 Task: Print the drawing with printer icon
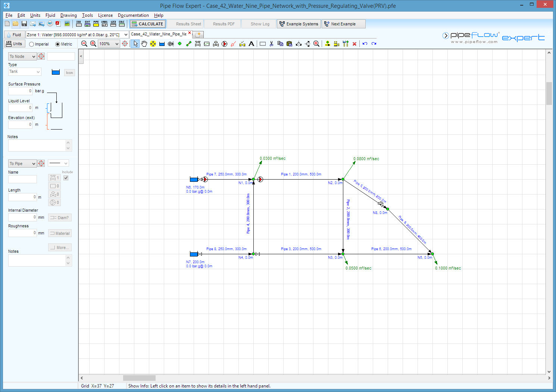point(50,24)
